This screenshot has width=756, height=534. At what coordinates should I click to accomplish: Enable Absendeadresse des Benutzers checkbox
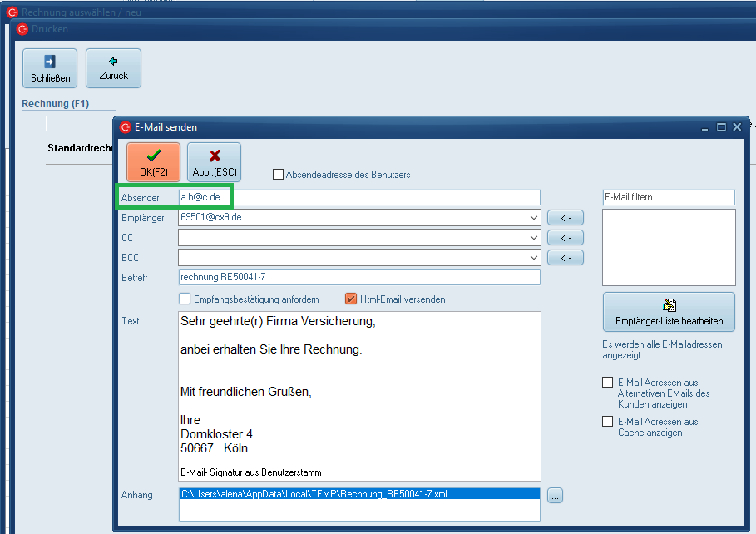[x=279, y=175]
